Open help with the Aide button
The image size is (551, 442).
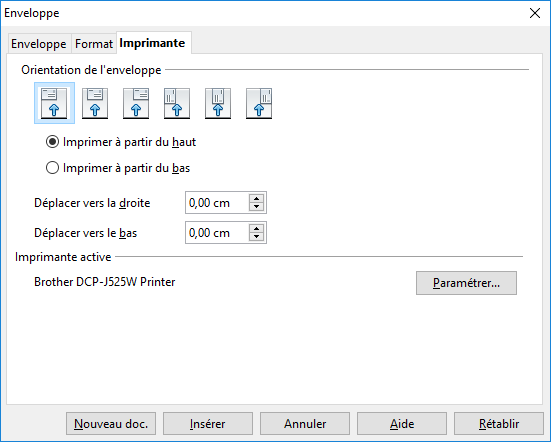point(402,424)
